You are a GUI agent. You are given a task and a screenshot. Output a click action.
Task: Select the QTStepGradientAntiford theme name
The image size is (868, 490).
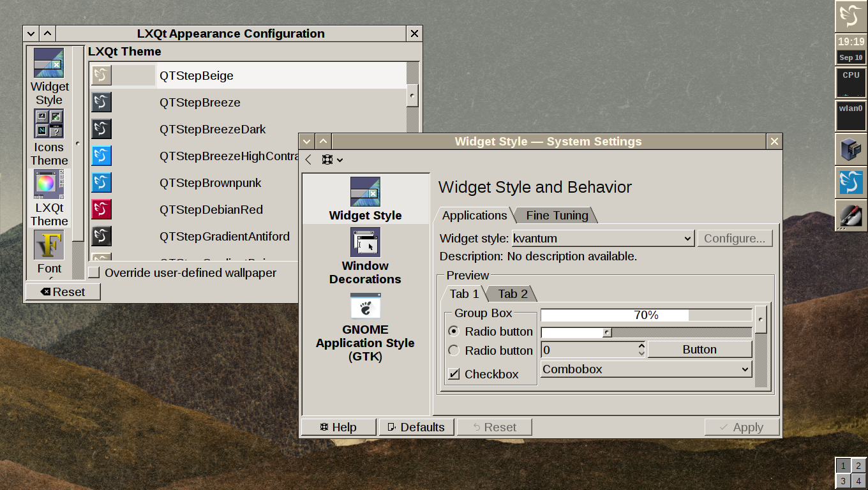click(x=225, y=236)
